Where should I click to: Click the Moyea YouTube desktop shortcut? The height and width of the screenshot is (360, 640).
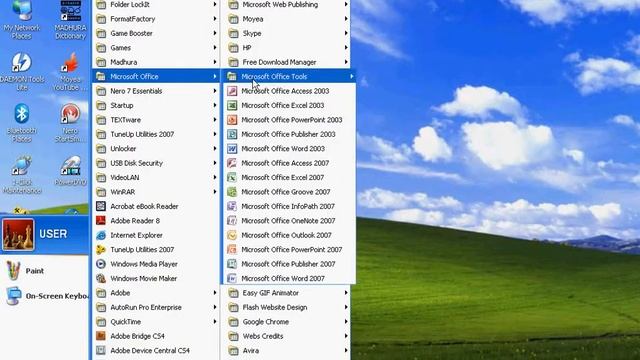pos(70,71)
